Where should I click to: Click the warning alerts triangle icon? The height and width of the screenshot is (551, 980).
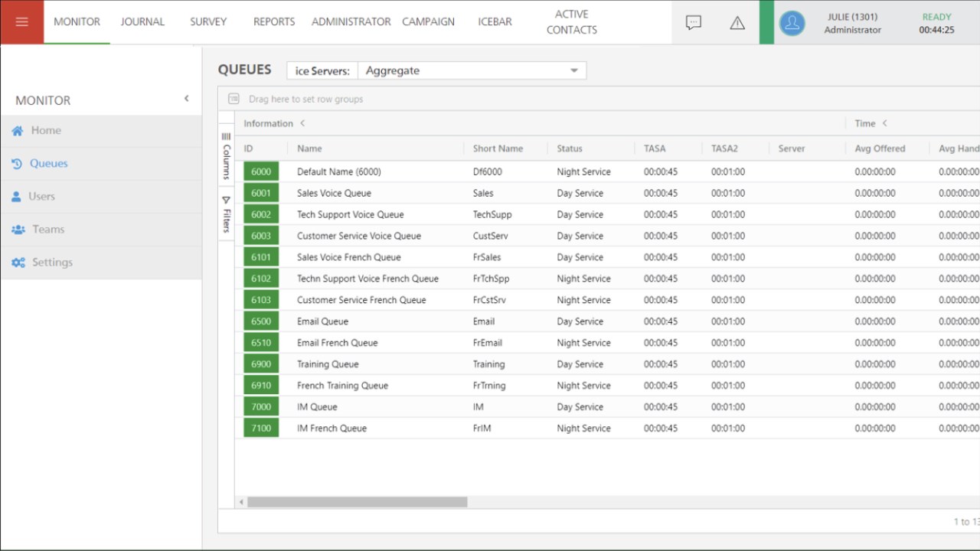[737, 23]
